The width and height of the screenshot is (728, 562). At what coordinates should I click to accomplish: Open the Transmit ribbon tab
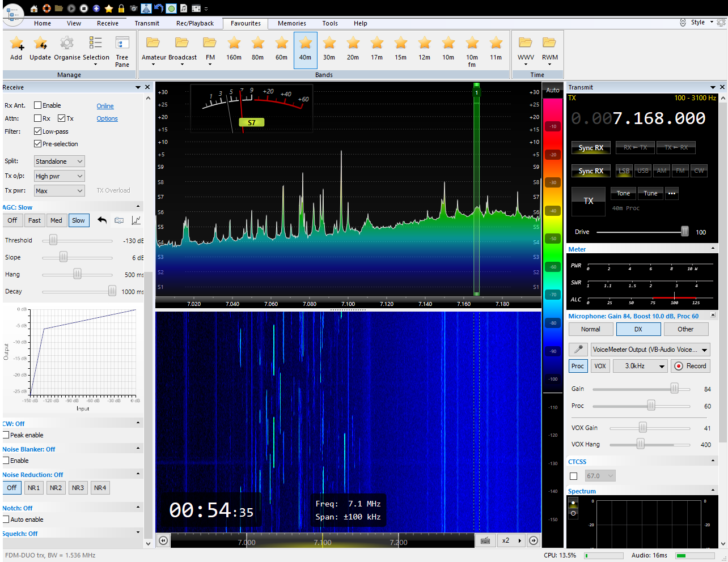coord(147,23)
